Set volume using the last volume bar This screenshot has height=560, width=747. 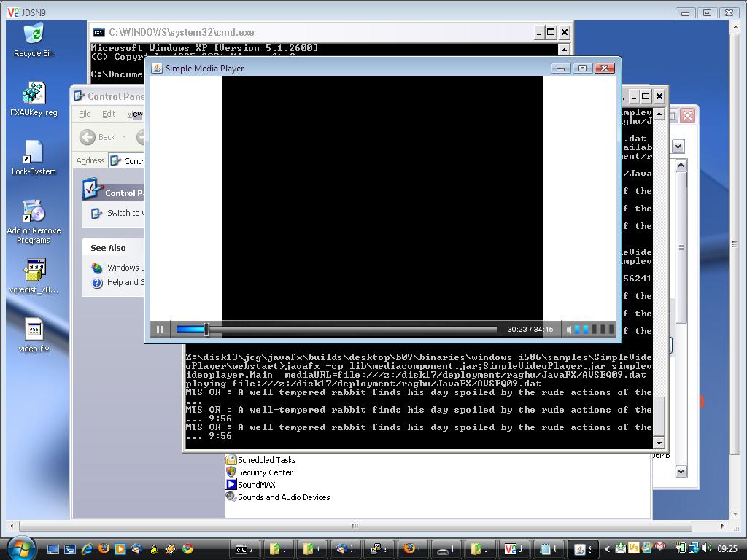click(611, 330)
